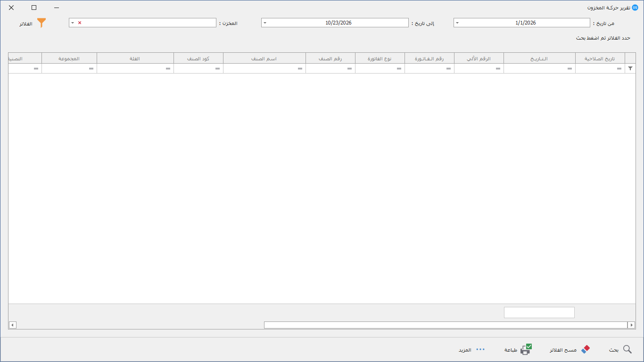Screen dimensions: 644x362
Task: Sort by اسم الصنف column header
Action: (264, 58)
